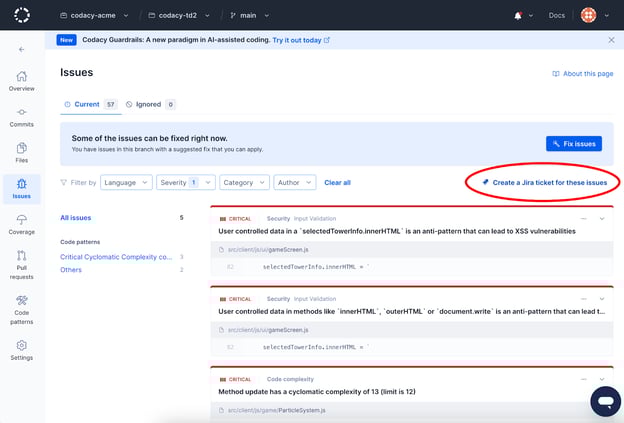The width and height of the screenshot is (624, 423).
Task: Open Coverage in the sidebar
Action: [21, 225]
